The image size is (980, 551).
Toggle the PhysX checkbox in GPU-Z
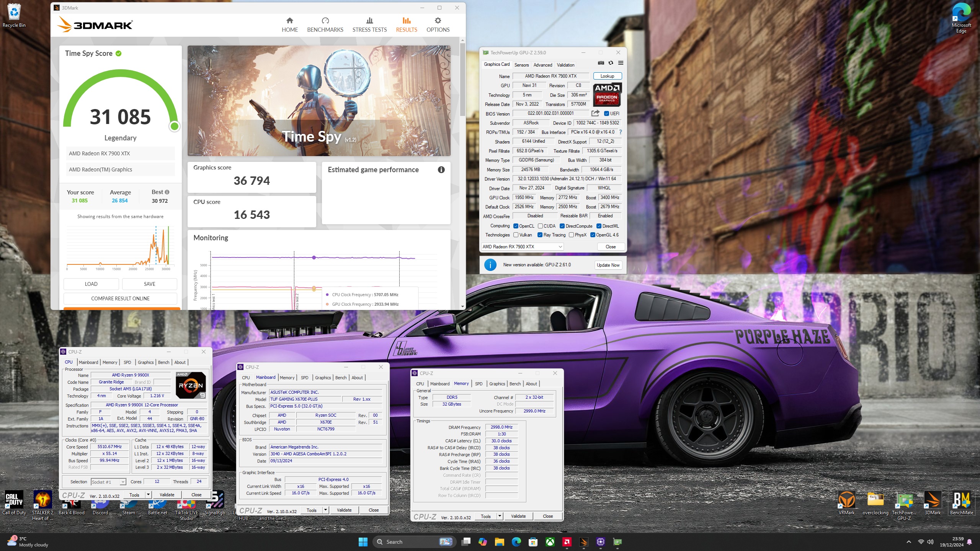click(571, 235)
